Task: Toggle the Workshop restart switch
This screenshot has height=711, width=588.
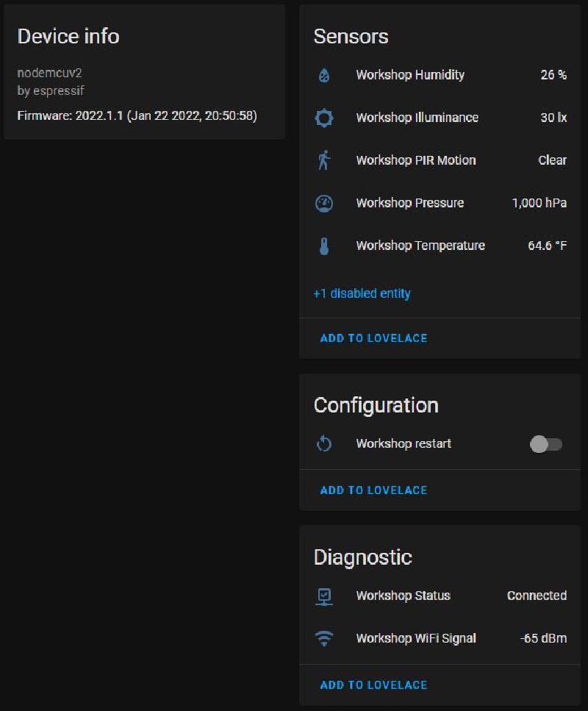Action: click(546, 444)
